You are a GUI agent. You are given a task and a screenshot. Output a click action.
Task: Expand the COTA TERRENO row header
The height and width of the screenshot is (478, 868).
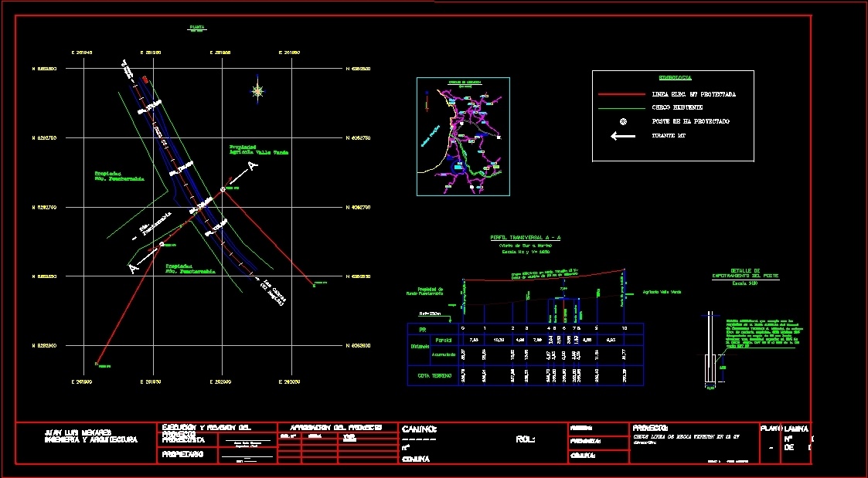click(435, 375)
